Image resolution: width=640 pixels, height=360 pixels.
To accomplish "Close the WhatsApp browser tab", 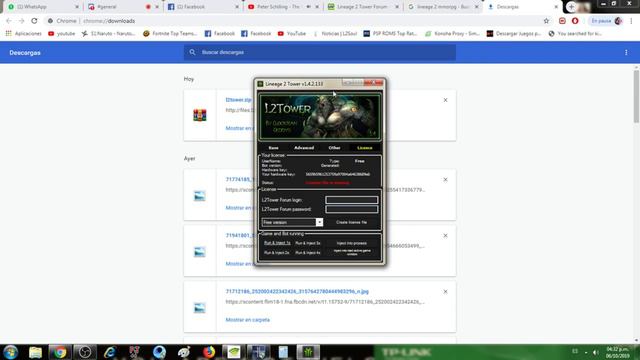I will pos(77,7).
